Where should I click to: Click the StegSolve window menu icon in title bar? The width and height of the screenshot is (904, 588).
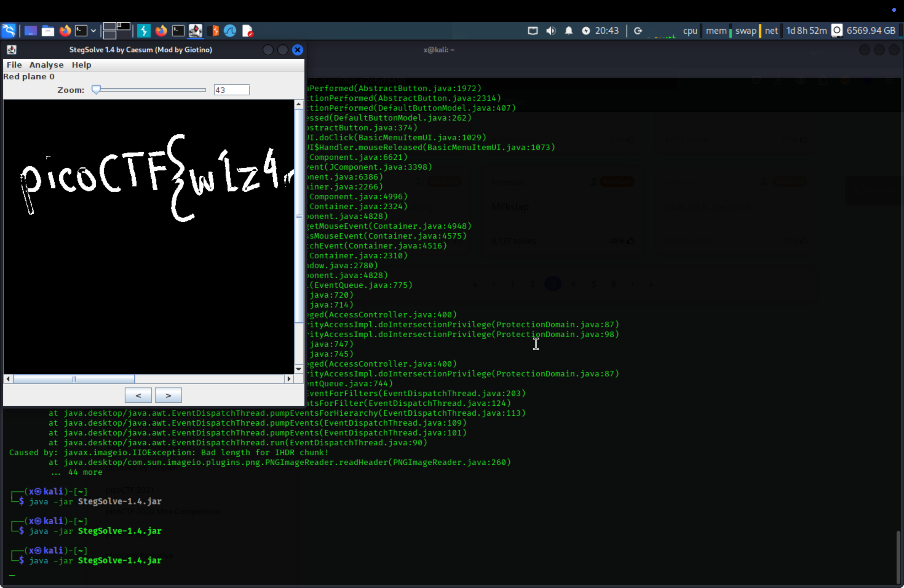click(11, 50)
